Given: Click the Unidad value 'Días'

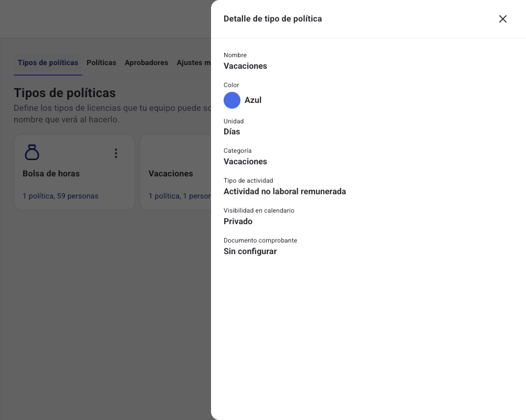Looking at the screenshot, I should click(232, 131).
